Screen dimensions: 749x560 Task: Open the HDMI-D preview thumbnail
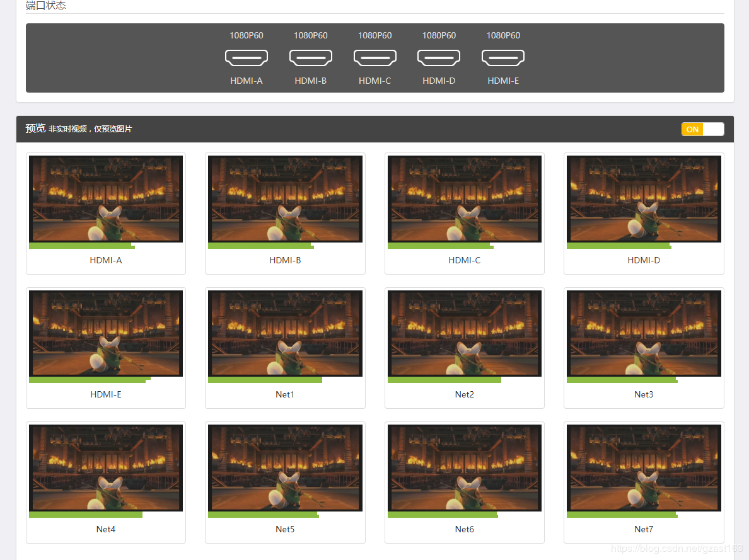pos(644,198)
